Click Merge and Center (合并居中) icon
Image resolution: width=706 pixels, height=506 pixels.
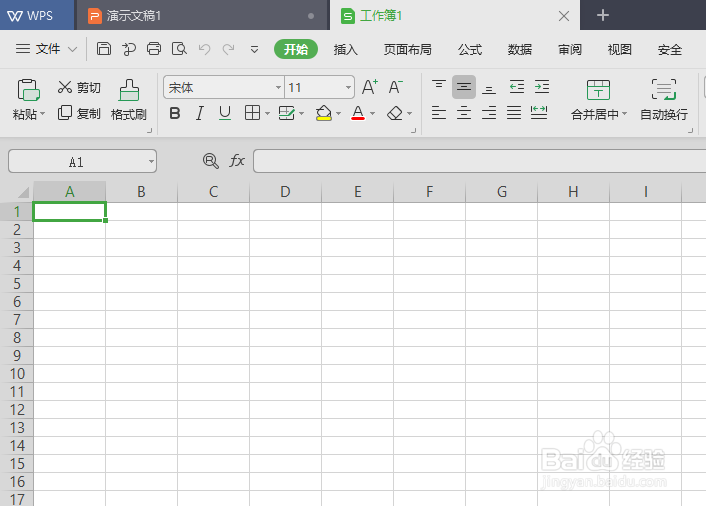(x=598, y=90)
